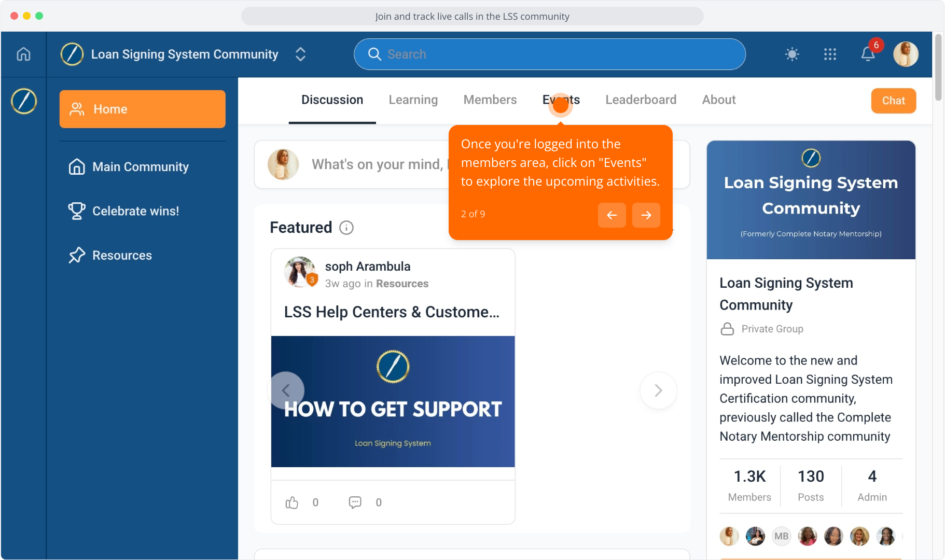The image size is (945, 560).
Task: Open the How To Get Support image
Action: tap(393, 401)
